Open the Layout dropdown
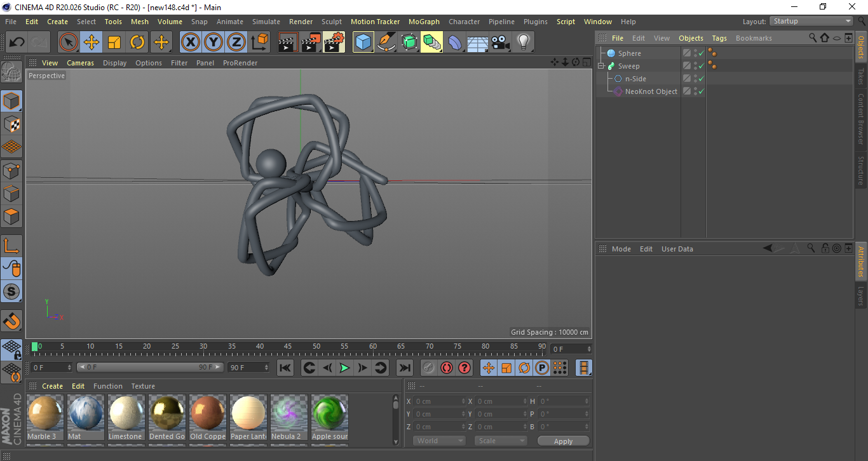868x461 pixels. 812,21
